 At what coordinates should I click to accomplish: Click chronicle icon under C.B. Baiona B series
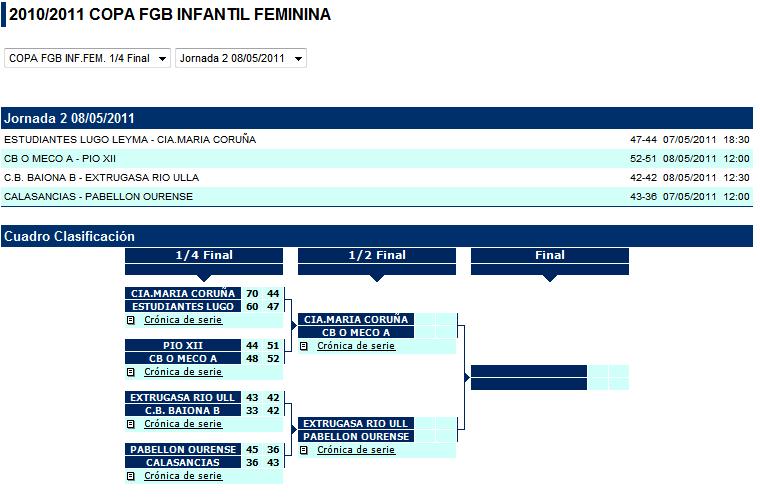pyautogui.click(x=130, y=424)
